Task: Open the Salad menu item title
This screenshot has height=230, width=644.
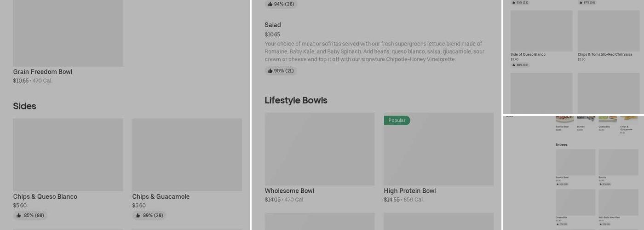Action: pyautogui.click(x=273, y=25)
